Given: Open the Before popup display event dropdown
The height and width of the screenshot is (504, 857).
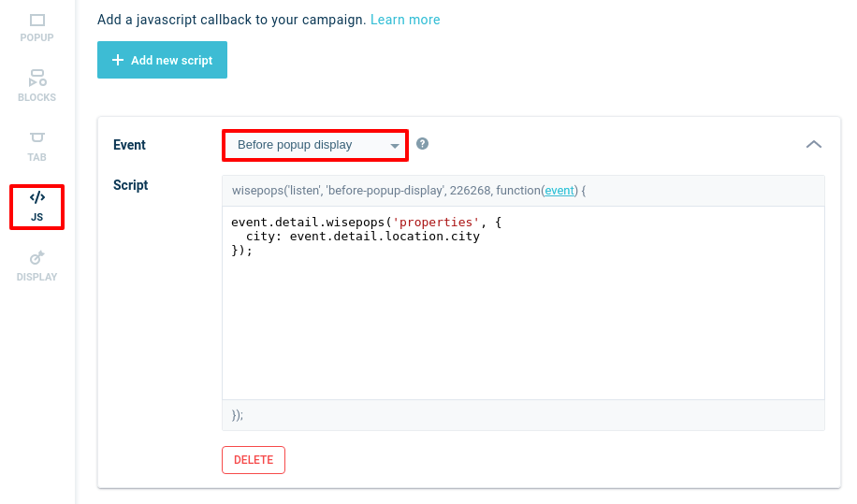Looking at the screenshot, I should (x=315, y=145).
